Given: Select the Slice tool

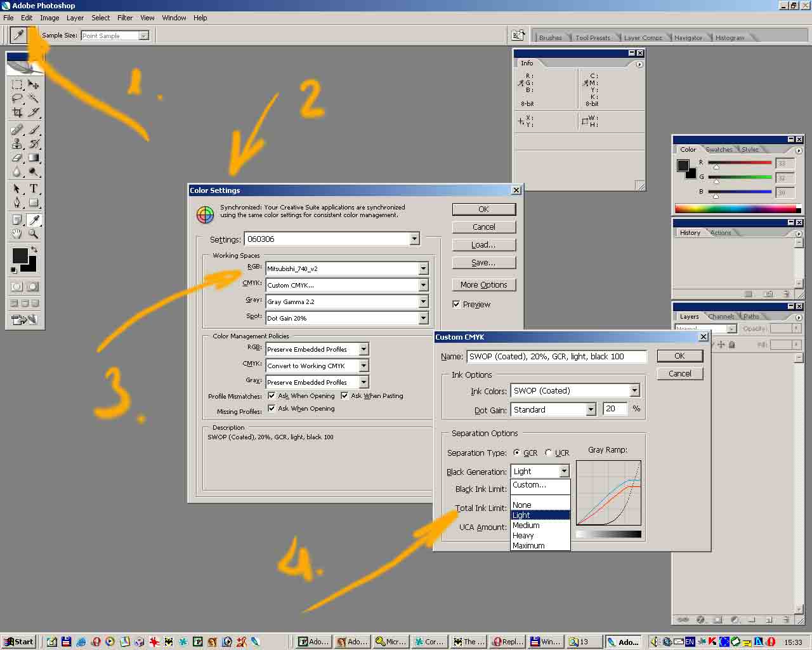Looking at the screenshot, I should [33, 112].
